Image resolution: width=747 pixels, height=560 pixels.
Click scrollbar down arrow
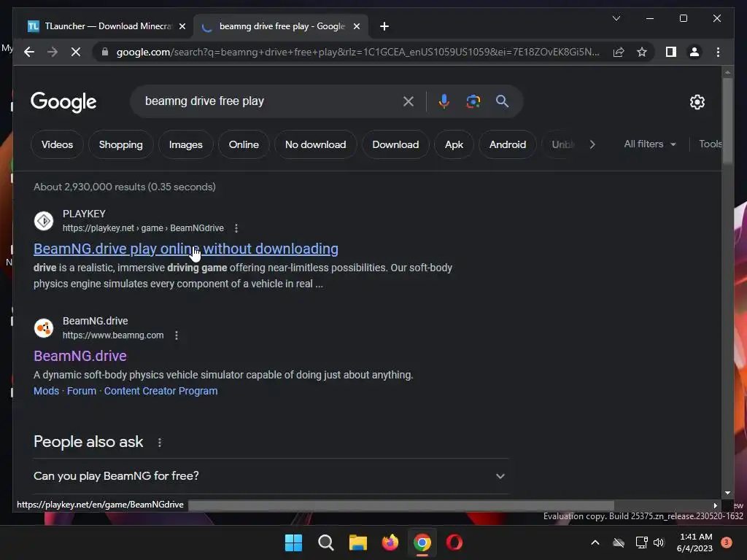click(x=727, y=494)
